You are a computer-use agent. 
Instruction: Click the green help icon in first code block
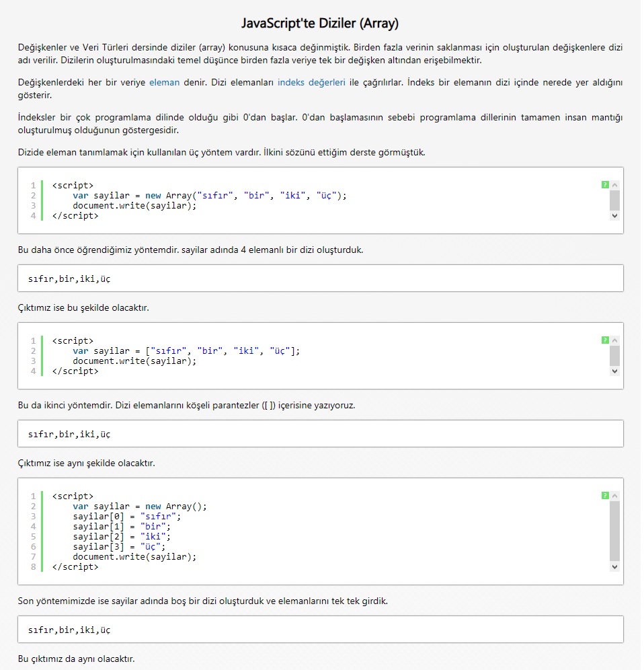605,184
